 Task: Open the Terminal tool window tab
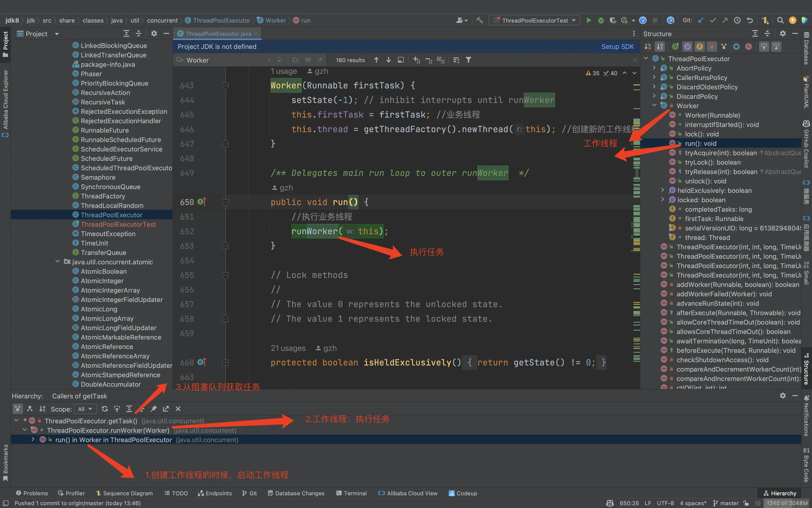[351, 493]
